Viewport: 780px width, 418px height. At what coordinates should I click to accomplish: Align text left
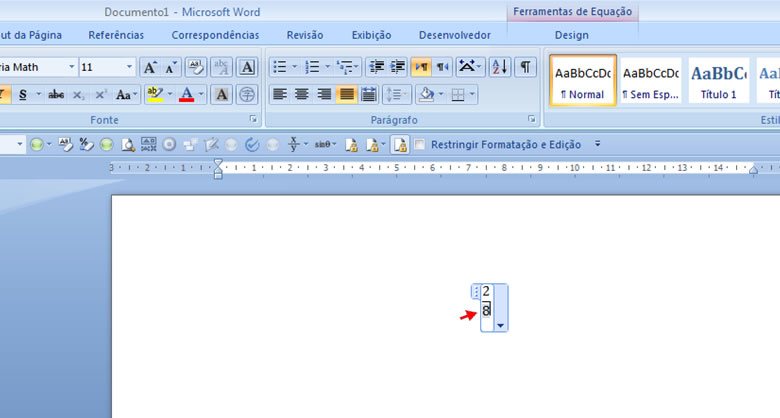click(280, 95)
